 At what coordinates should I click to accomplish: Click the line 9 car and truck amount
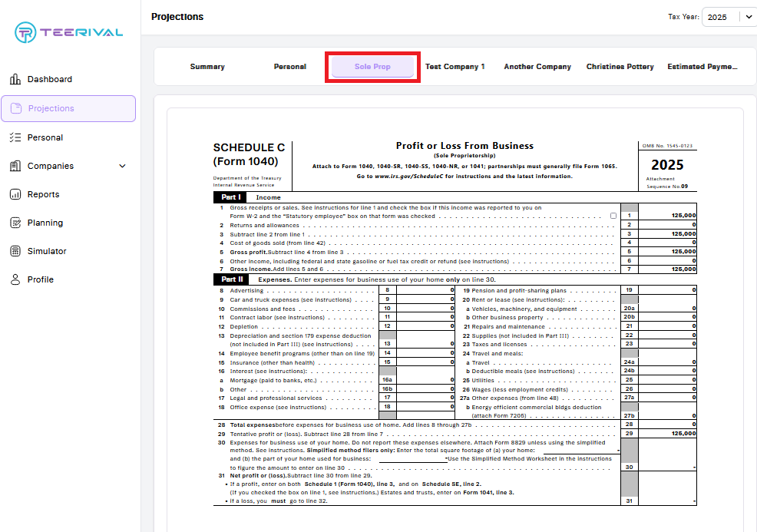tap(425, 299)
